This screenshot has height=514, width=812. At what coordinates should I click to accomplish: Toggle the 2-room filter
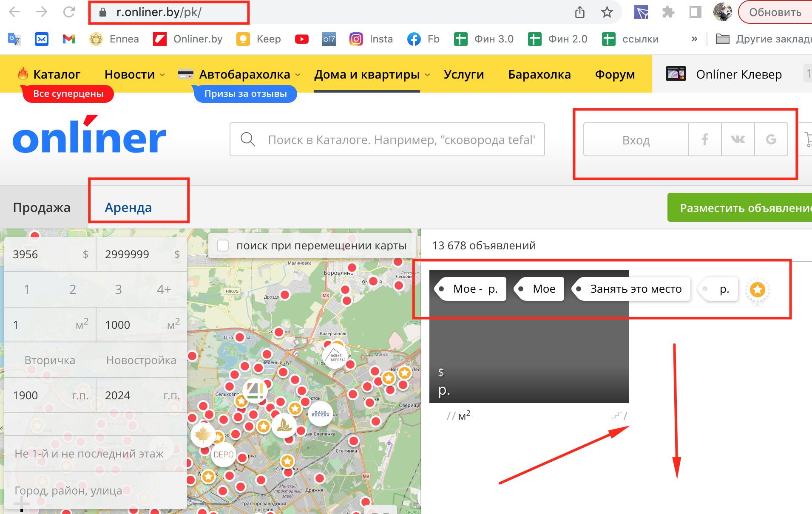[x=73, y=289]
